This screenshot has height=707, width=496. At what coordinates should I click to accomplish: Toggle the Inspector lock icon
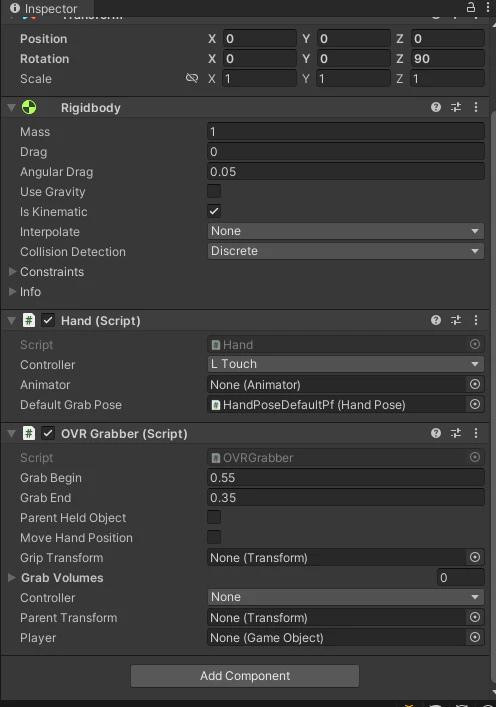(x=471, y=7)
